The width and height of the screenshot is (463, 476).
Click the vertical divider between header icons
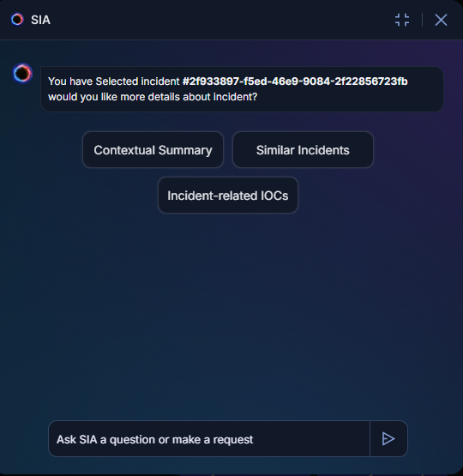(422, 20)
